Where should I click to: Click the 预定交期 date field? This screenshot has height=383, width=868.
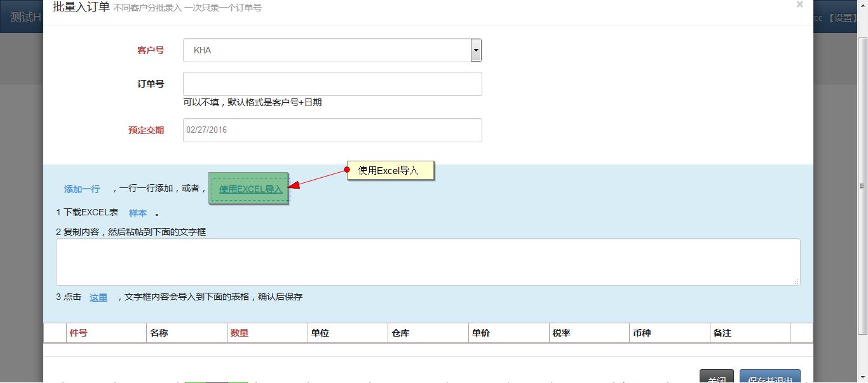(332, 130)
